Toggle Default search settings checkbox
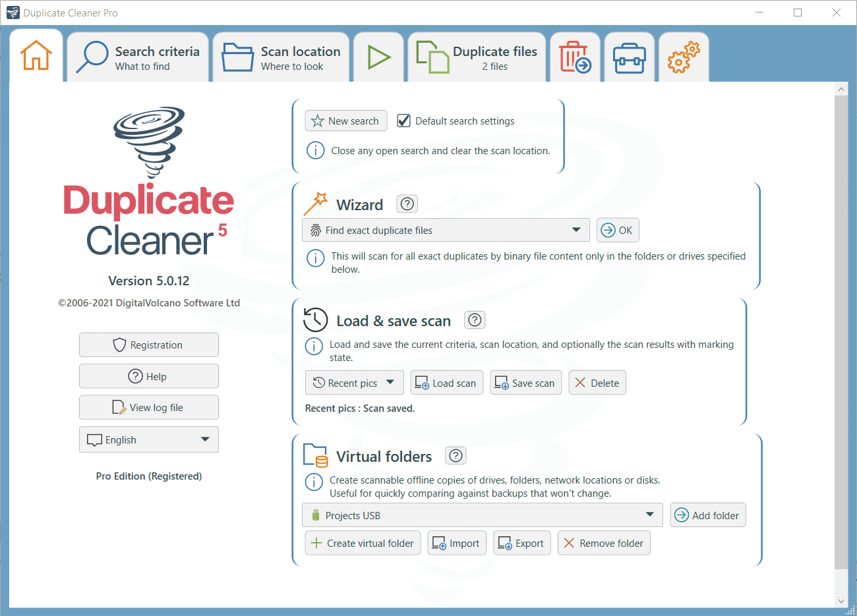This screenshot has height=616, width=857. pos(403,121)
